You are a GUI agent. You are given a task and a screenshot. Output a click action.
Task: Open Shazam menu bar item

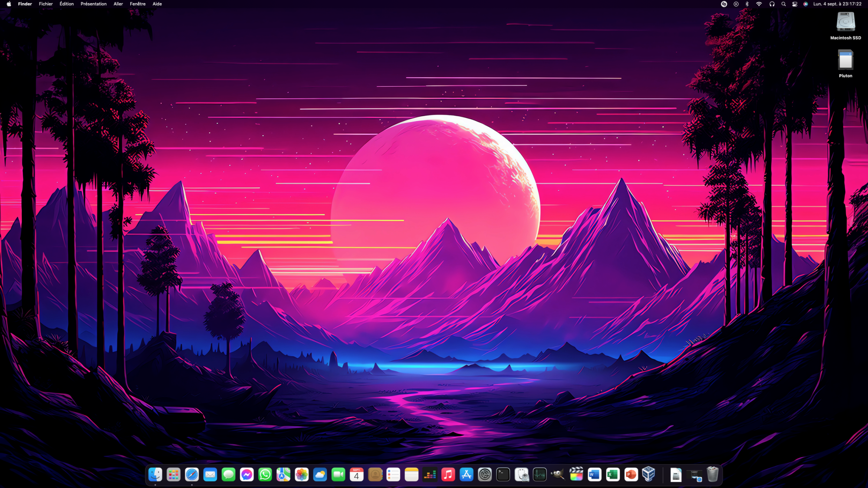[724, 4]
